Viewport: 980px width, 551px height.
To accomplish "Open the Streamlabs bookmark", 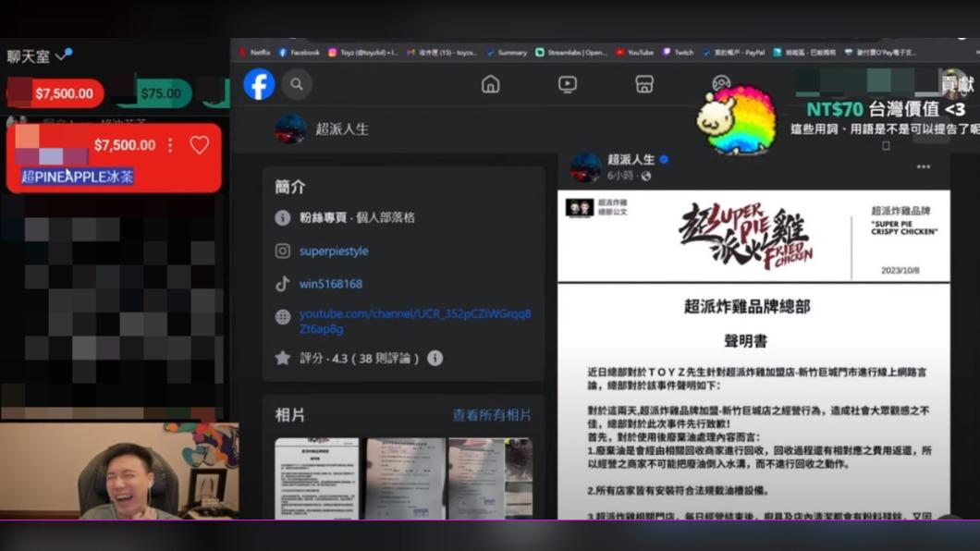I will pos(571,53).
